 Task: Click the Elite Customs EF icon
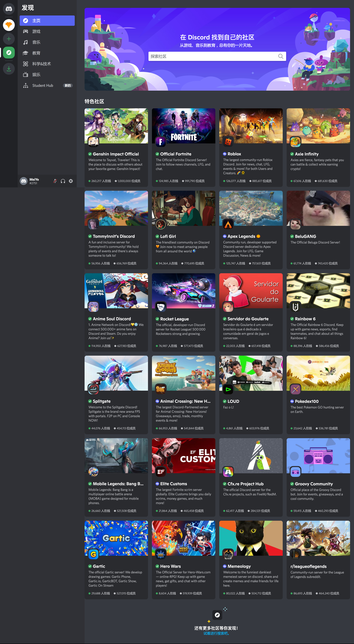(161, 472)
